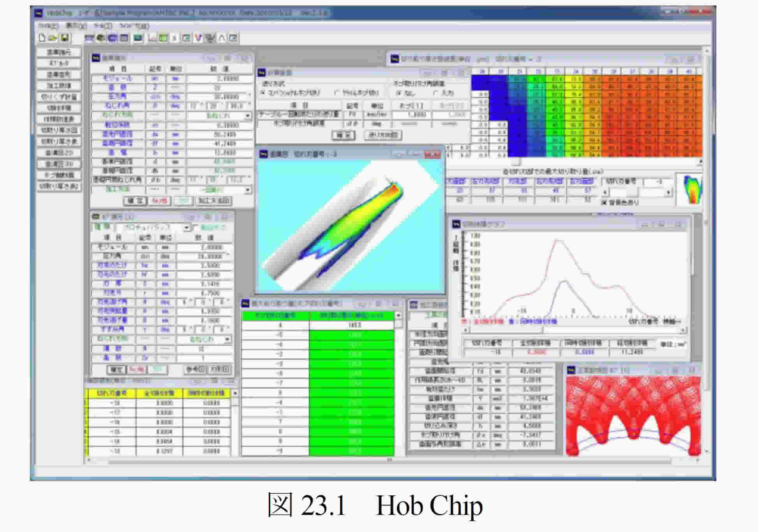This screenshot has height=532, width=758.
Task: Click the red cancel button in gear specifications
Action: 160,201
